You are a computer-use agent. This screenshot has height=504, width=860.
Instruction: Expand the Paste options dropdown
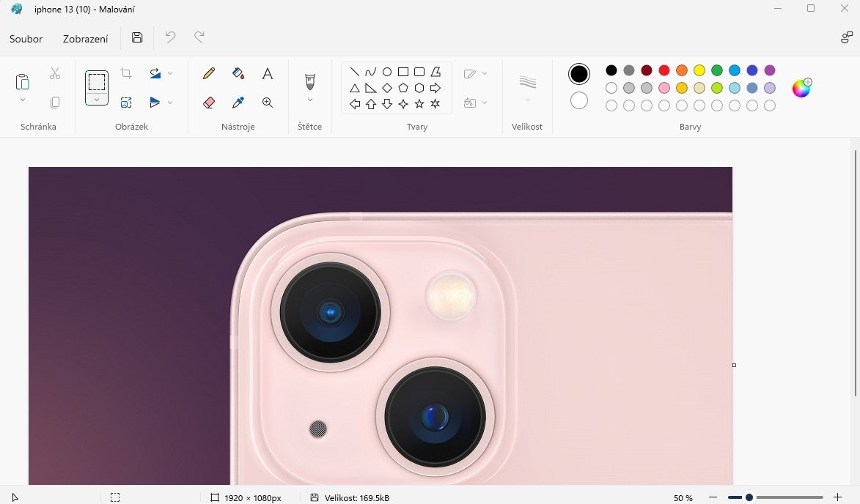point(23,100)
